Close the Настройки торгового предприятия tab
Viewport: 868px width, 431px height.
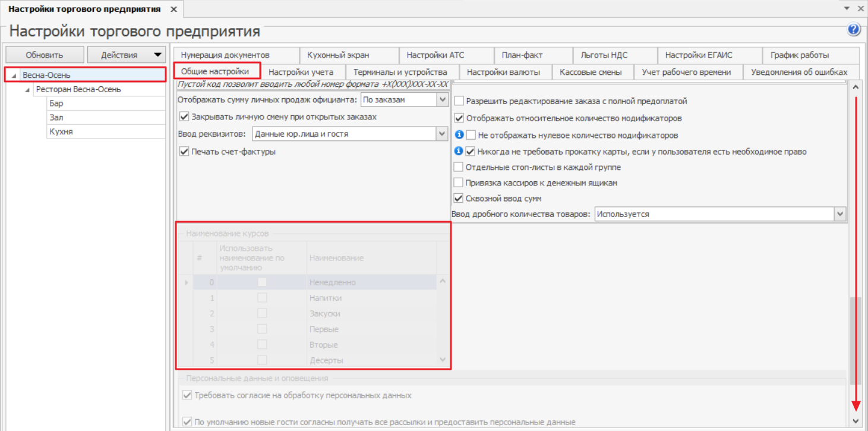[x=173, y=10]
